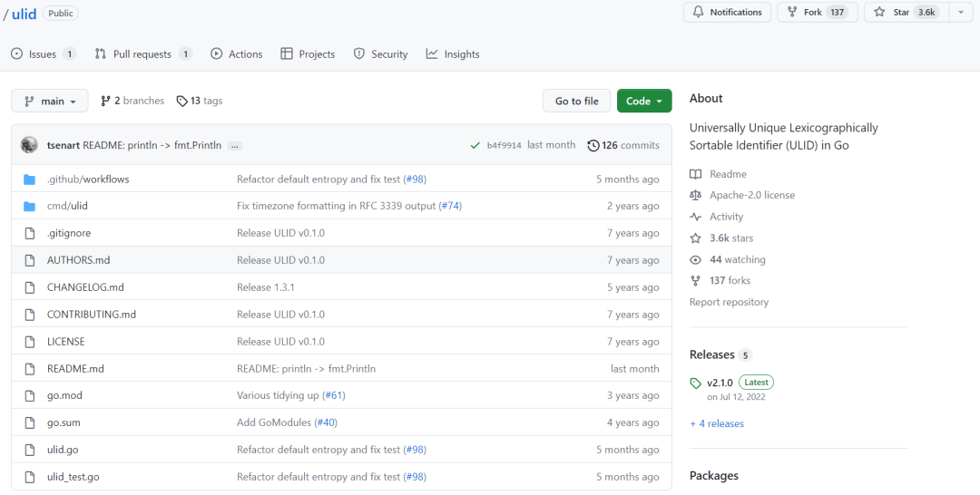Screen dimensions: 980x495
Task: Open the CHANGELOG.md file
Action: click(85, 287)
